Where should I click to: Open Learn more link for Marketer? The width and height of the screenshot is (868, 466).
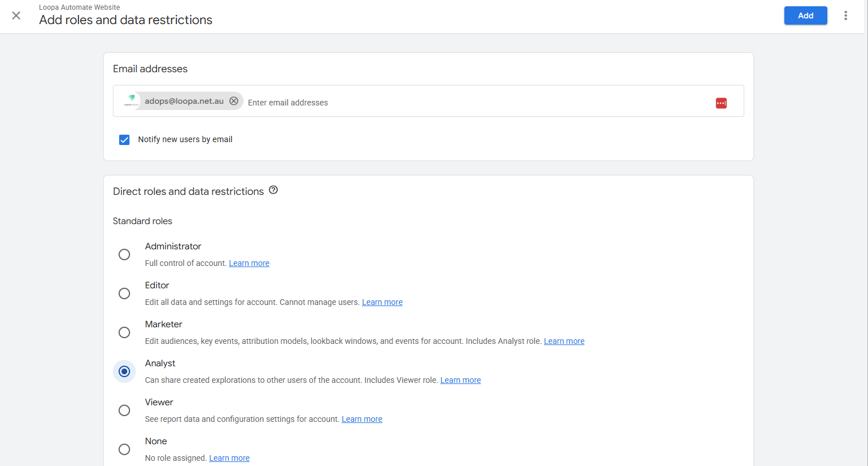coord(564,341)
